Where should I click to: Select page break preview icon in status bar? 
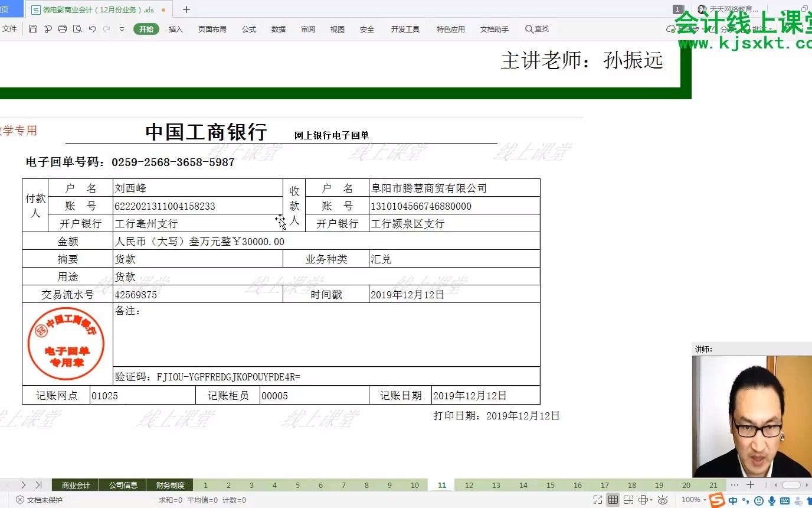628,500
